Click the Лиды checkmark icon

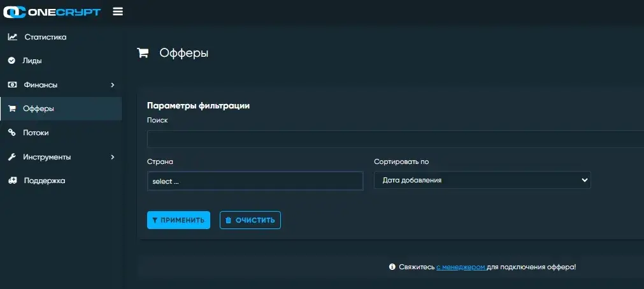coord(12,61)
